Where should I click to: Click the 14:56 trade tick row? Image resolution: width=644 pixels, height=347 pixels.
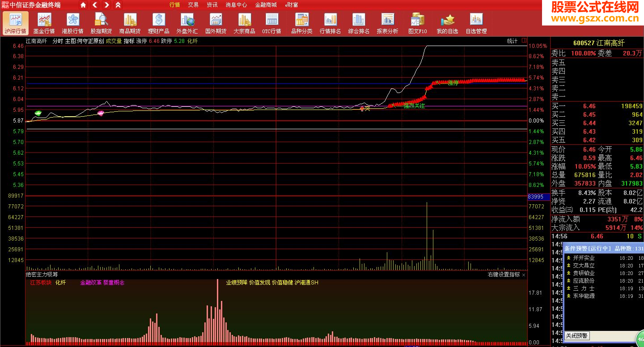pos(597,236)
